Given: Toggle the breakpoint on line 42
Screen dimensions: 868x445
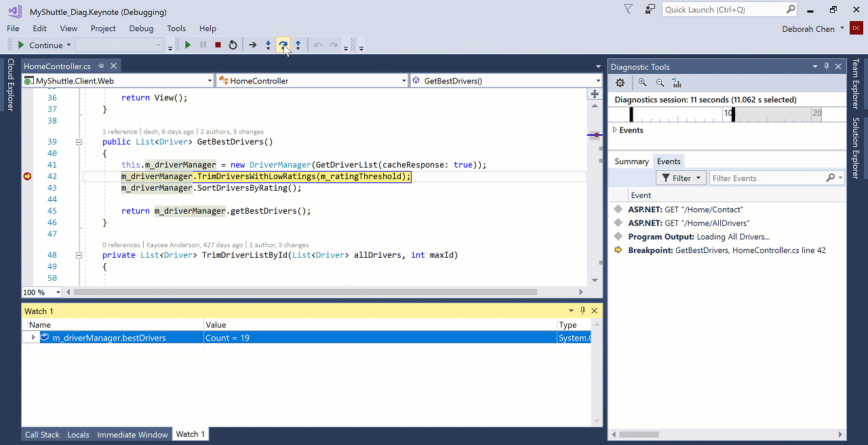Looking at the screenshot, I should coord(27,176).
